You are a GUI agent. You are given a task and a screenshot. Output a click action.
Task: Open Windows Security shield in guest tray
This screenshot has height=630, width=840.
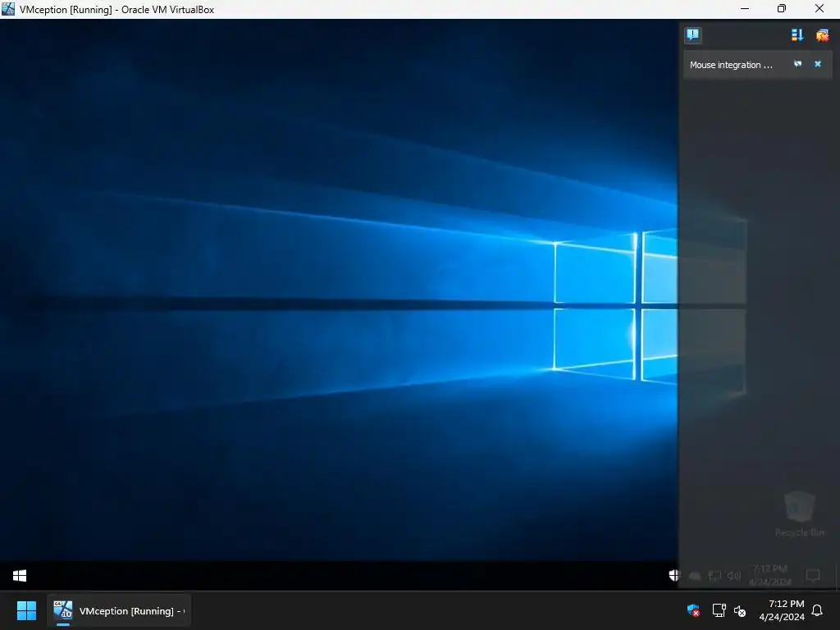[x=674, y=575]
